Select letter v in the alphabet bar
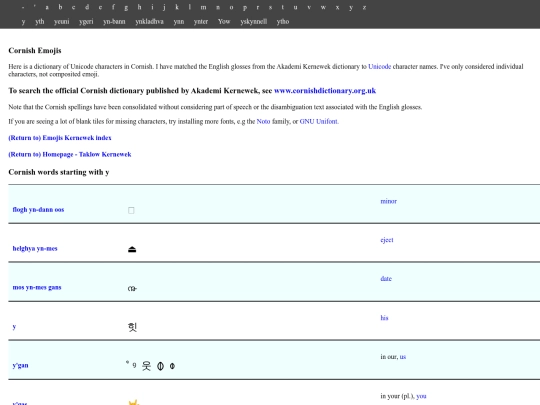Screen dimensions: 540x405 pos(309,7)
